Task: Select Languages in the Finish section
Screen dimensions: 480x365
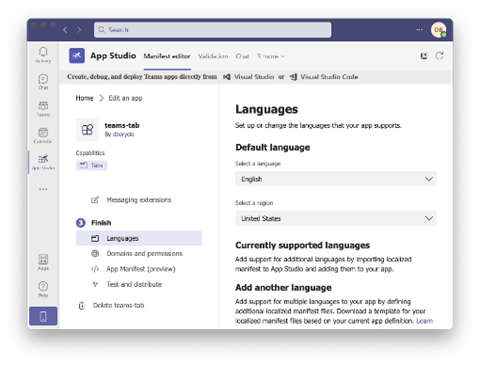Action: [x=139, y=238]
